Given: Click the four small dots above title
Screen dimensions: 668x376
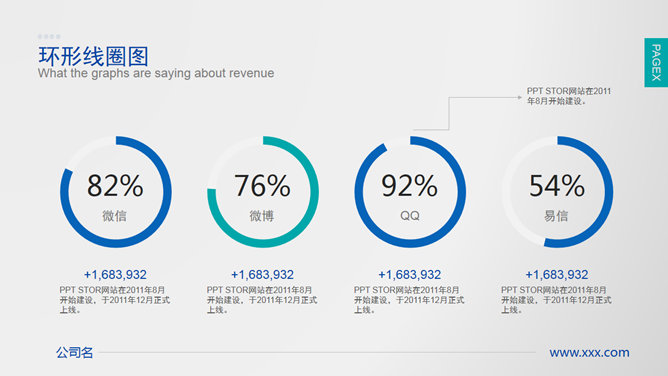Looking at the screenshot, I should (x=49, y=37).
